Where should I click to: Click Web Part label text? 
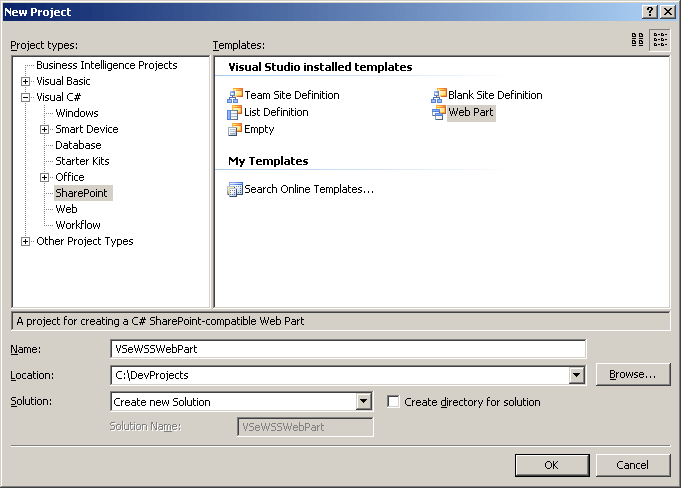pyautogui.click(x=471, y=112)
